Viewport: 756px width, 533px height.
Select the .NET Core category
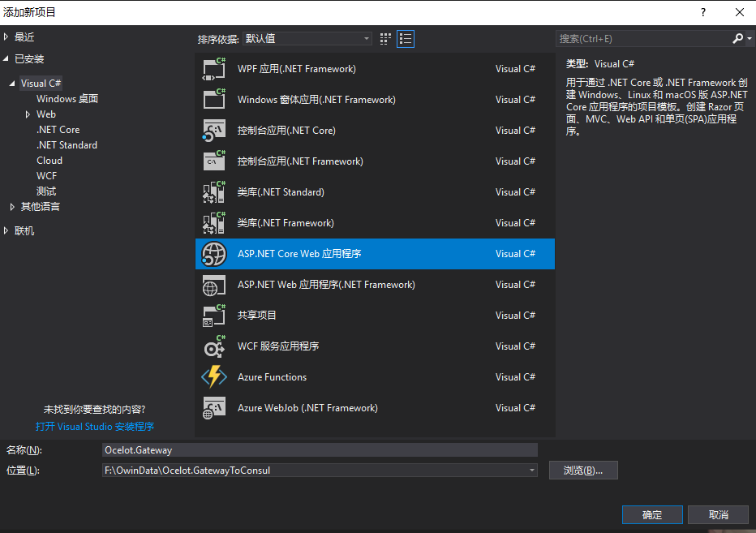coord(58,130)
